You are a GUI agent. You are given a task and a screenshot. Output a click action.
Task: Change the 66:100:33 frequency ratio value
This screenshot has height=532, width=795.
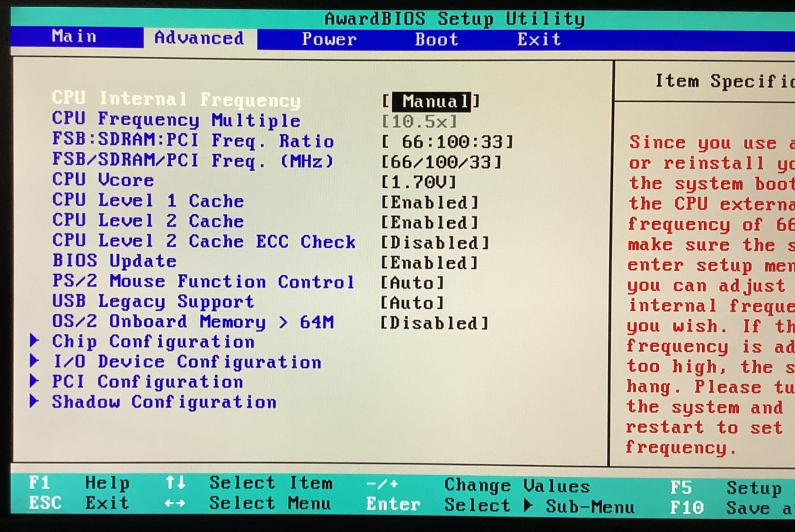click(447, 142)
